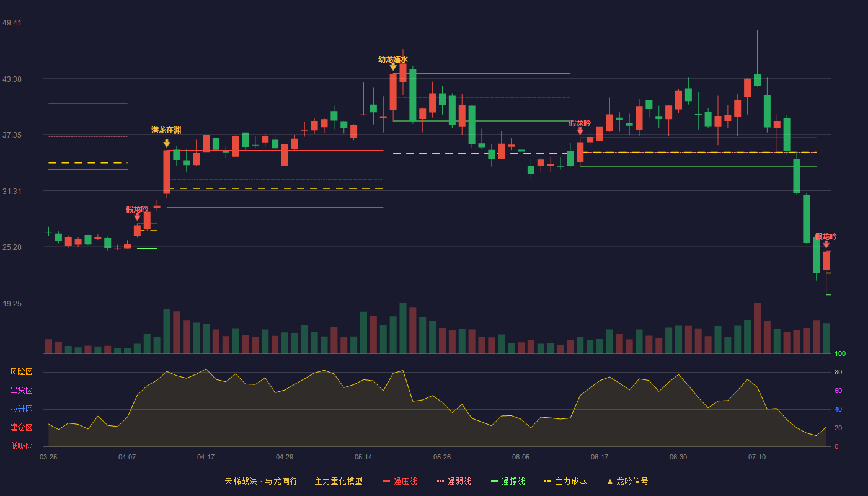Click the 49.41 price axis label
The width and height of the screenshot is (868, 496).
(x=12, y=23)
